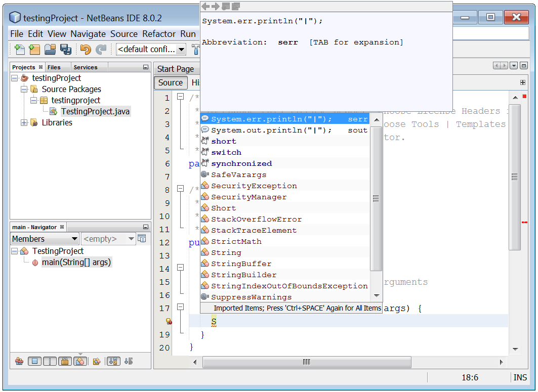Maximize the editor window via tab bar icon
The image size is (538, 392).
click(x=524, y=66)
